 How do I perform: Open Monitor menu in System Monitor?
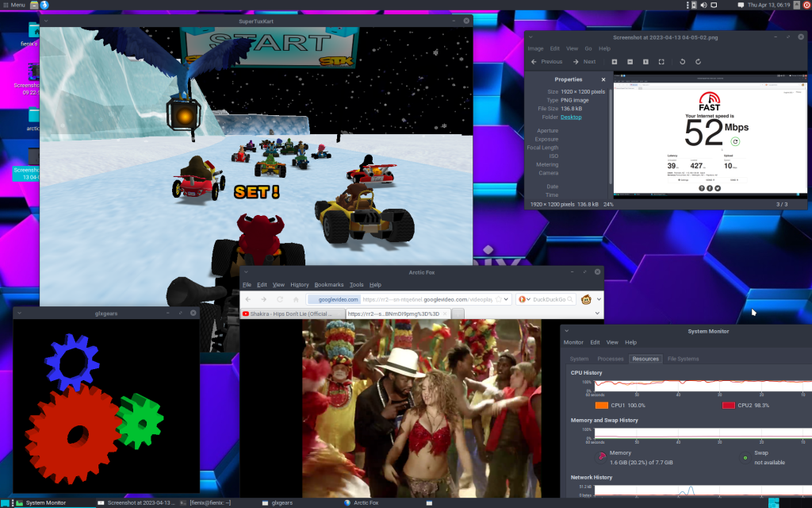pos(573,342)
